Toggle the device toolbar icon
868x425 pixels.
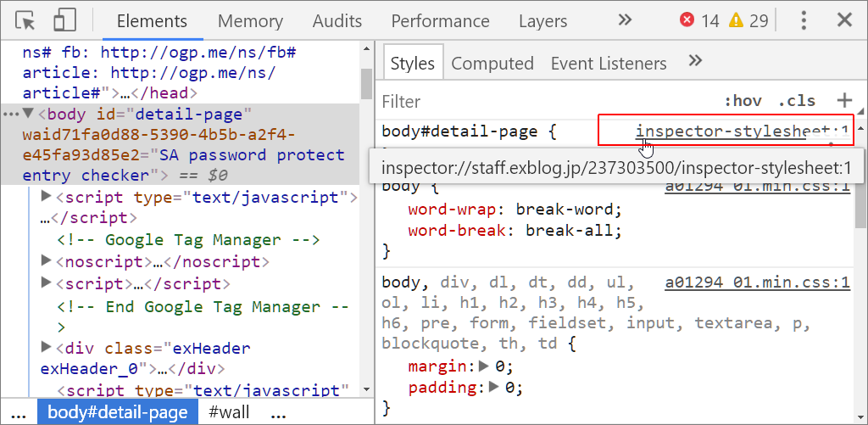click(x=64, y=20)
